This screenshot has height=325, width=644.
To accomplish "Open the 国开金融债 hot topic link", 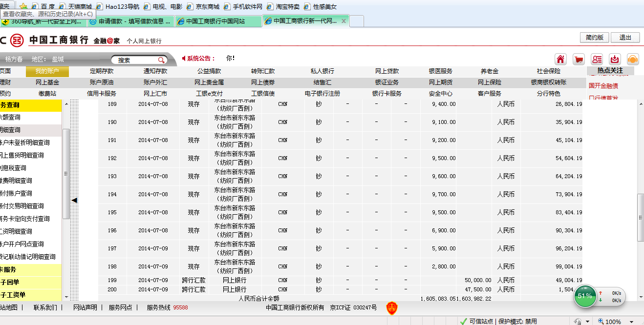I will 603,85.
